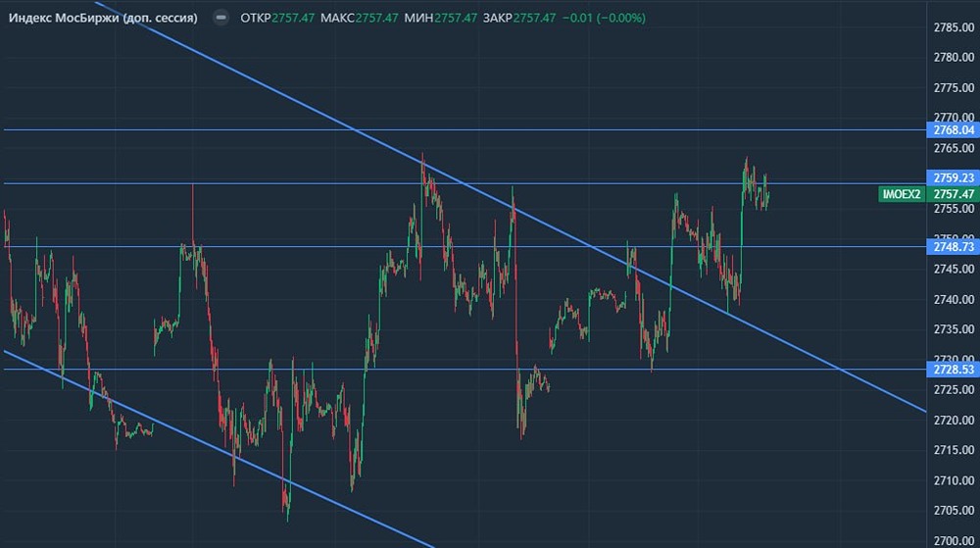
Task: Click the 2705.00 price scale value
Action: pos(954,511)
